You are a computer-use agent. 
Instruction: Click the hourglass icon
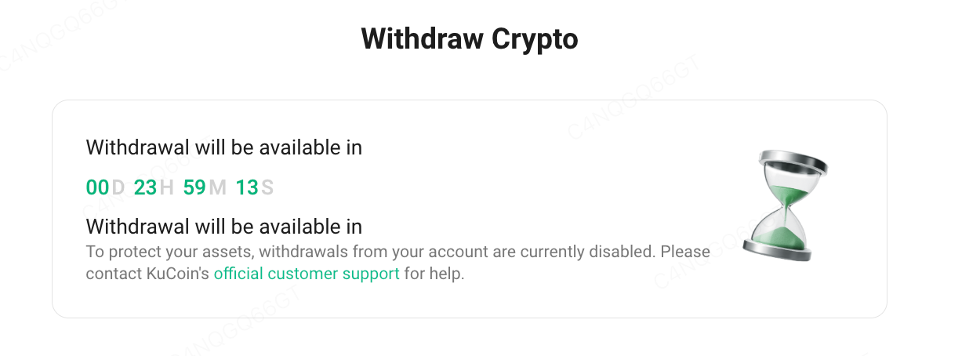(x=784, y=205)
